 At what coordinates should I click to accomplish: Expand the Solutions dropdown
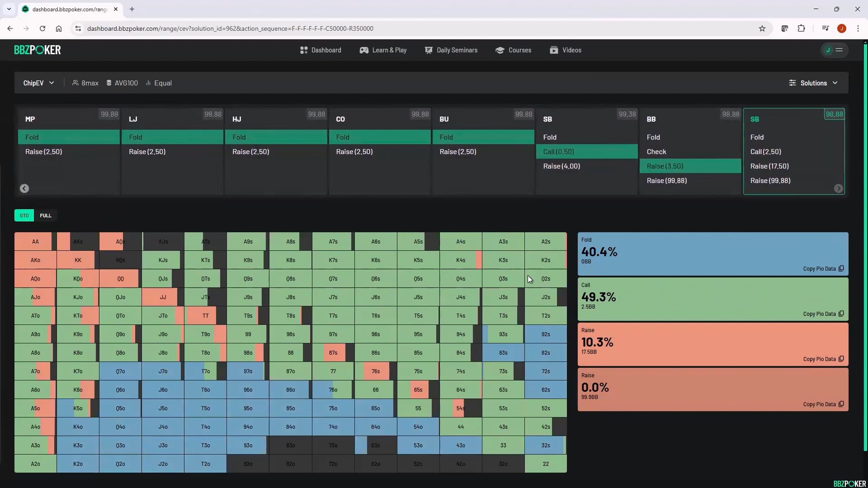(x=814, y=83)
